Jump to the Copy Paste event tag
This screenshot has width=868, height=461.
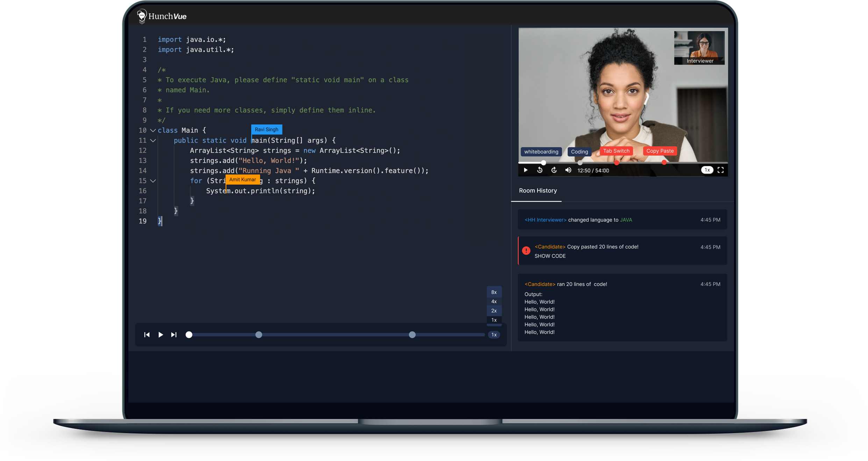[x=660, y=151]
